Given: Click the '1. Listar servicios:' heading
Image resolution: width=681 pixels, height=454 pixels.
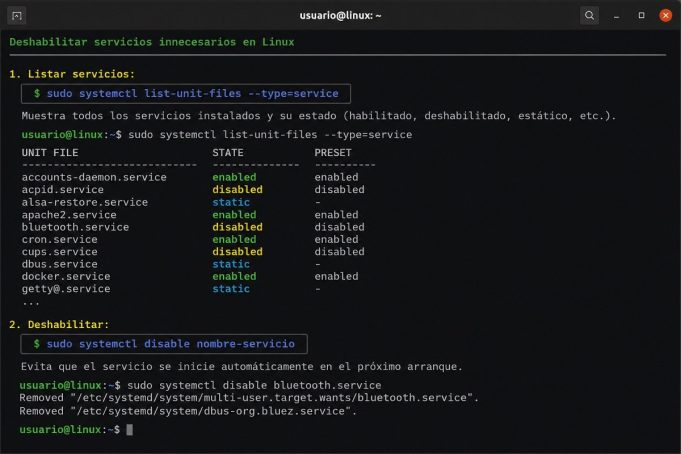Looking at the screenshot, I should click(x=72, y=74).
